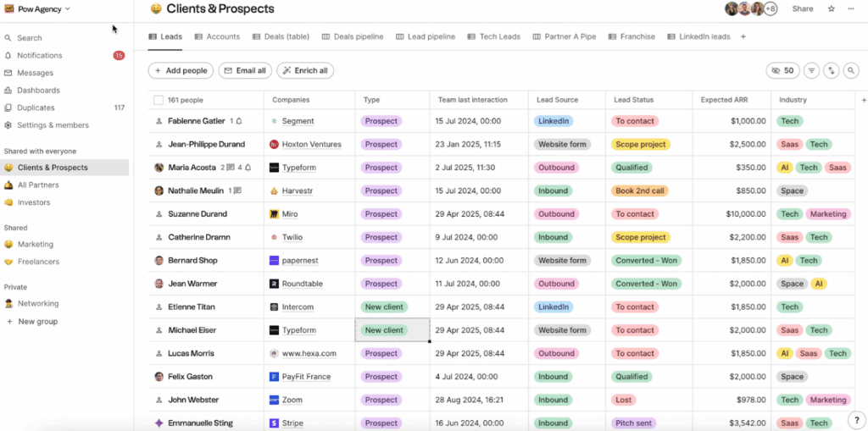Image resolution: width=868 pixels, height=431 pixels.
Task: Click the Harvestr company link
Action: click(298, 191)
